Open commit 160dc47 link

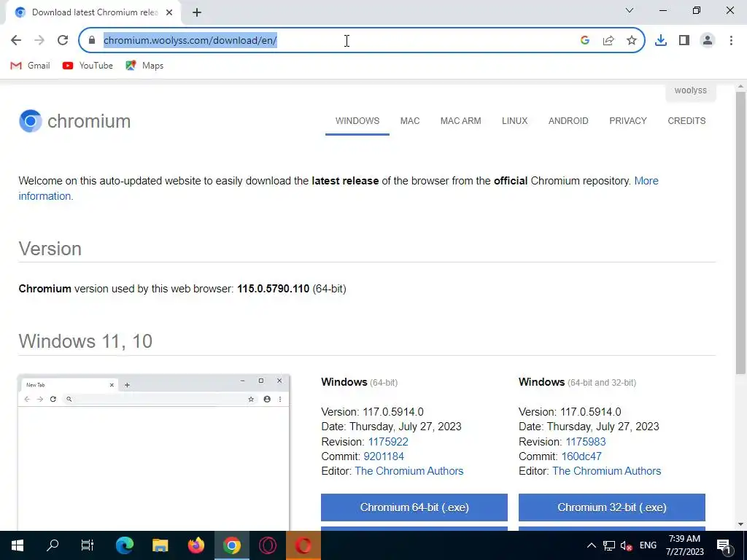tap(581, 456)
